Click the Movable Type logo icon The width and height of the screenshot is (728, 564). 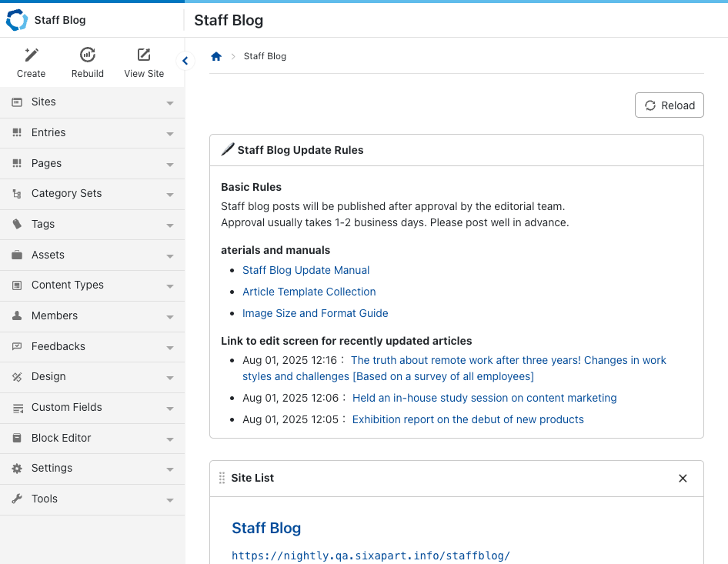click(17, 20)
